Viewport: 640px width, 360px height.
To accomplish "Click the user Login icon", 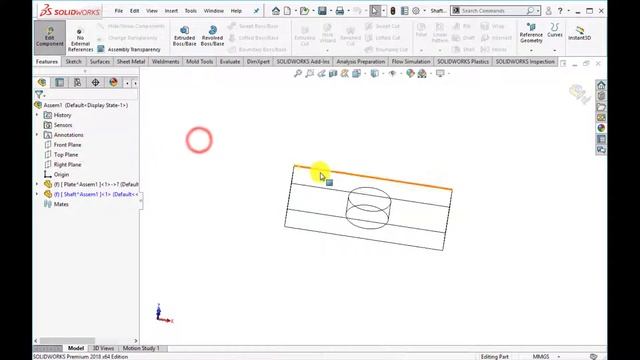I will click(x=549, y=11).
